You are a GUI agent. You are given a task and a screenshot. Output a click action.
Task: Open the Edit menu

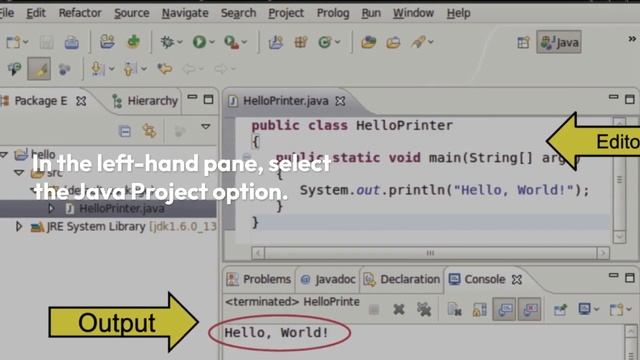36,13
